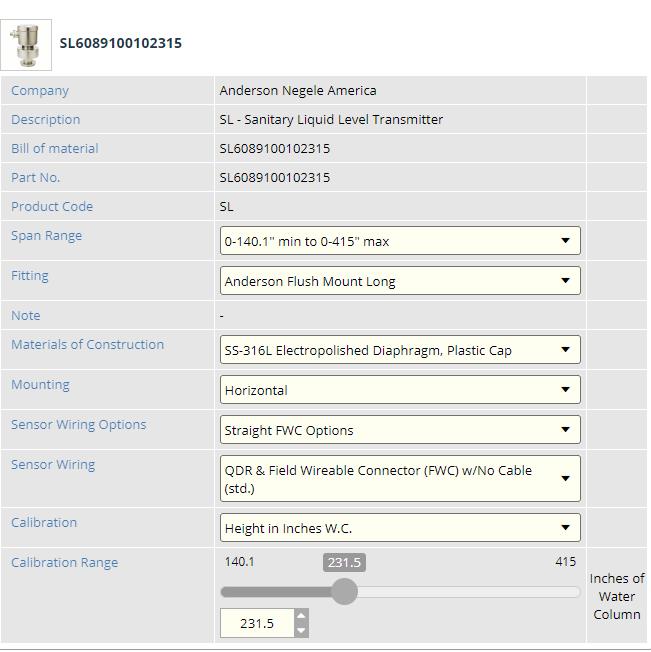Click the Calibration Range label

pyautogui.click(x=64, y=563)
